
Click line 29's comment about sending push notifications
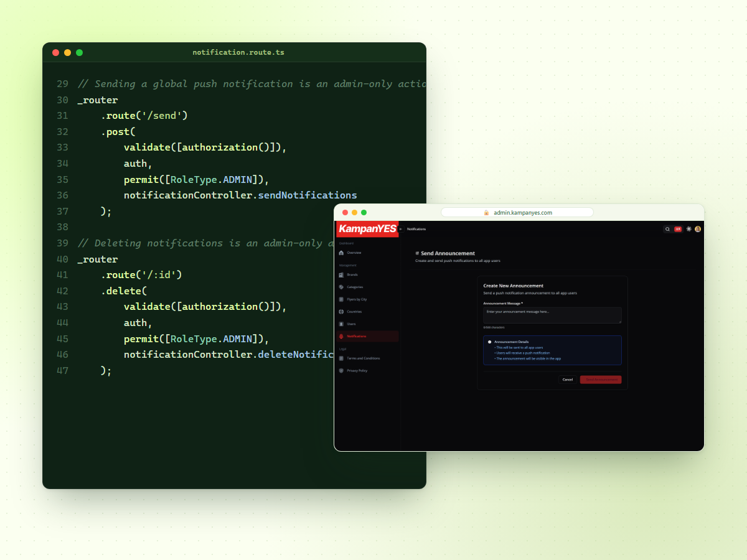(x=251, y=84)
